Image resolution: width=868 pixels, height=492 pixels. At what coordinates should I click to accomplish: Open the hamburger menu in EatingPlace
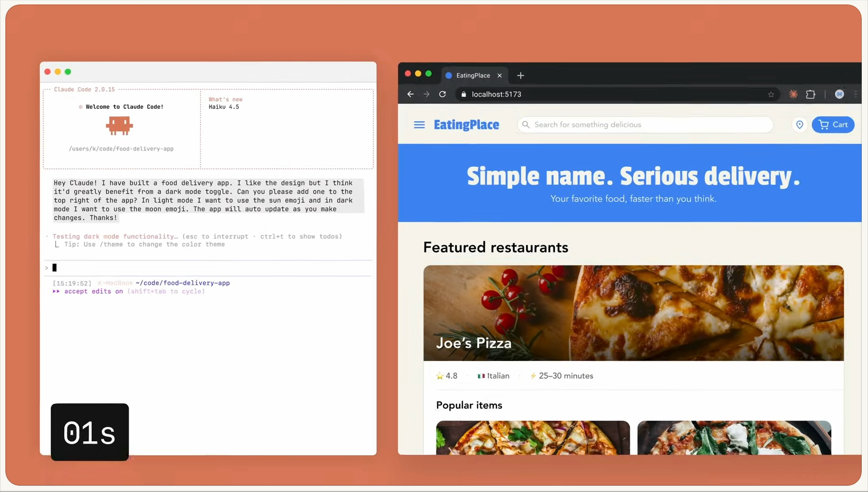click(x=419, y=125)
